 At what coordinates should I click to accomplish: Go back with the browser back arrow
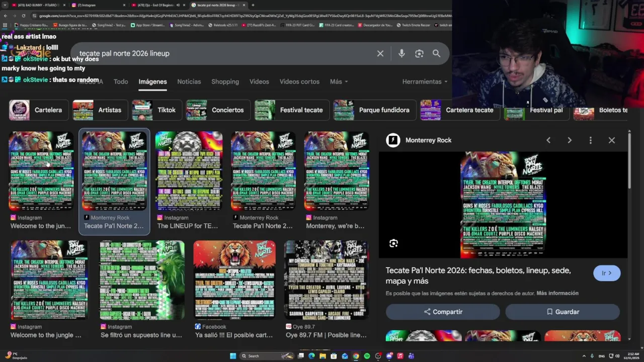(x=5, y=16)
